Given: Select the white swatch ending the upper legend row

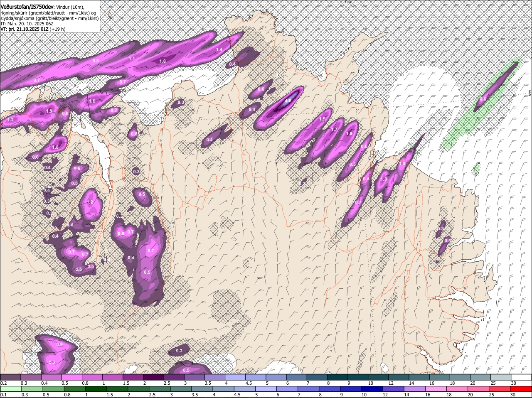Looking at the screenshot, I should click(521, 377).
